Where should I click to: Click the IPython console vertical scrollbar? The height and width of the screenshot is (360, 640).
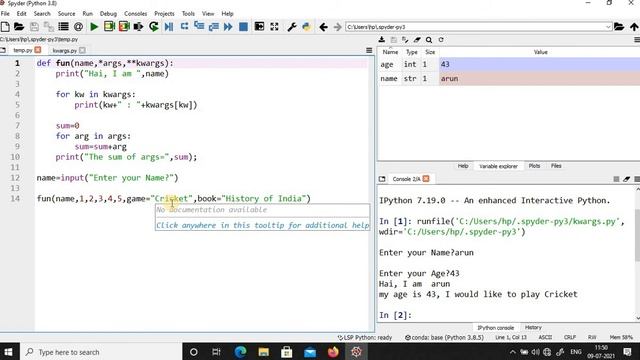click(x=637, y=237)
